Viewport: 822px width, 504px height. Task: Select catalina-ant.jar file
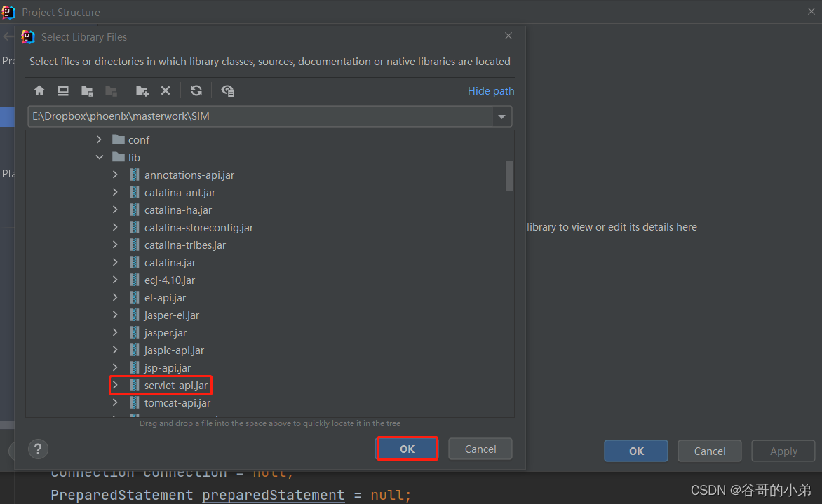(x=180, y=193)
